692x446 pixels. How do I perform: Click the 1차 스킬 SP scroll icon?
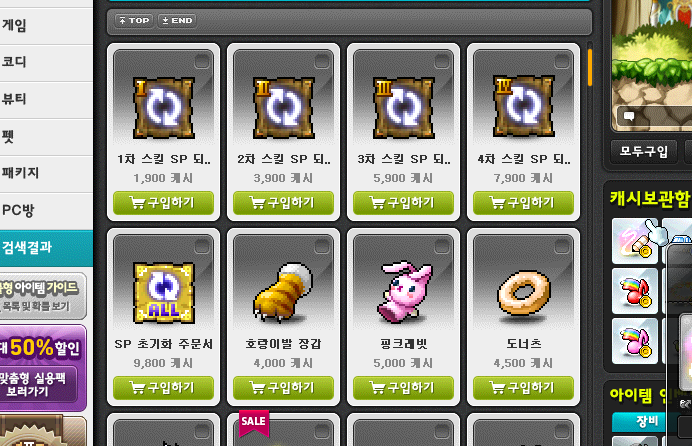[x=163, y=108]
